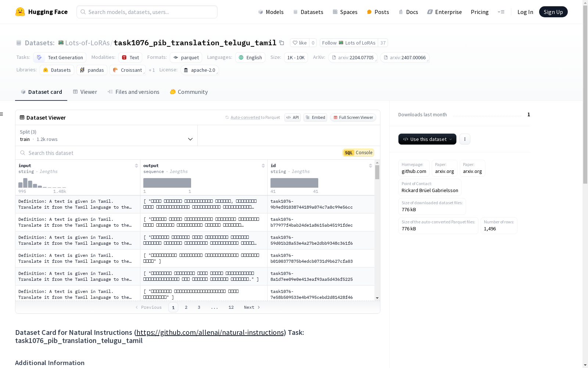Open the three-dot dataset options menu
The height and width of the screenshot is (368, 588).
(x=465, y=139)
